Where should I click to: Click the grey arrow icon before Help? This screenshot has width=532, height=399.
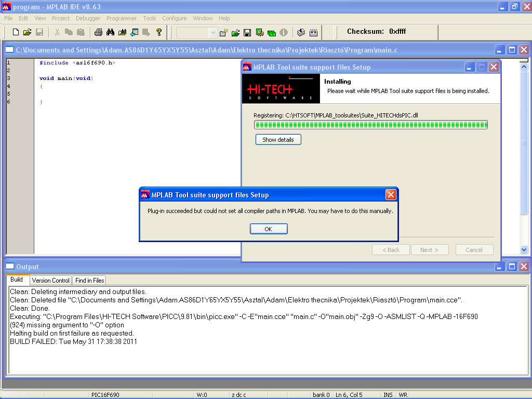(146, 32)
